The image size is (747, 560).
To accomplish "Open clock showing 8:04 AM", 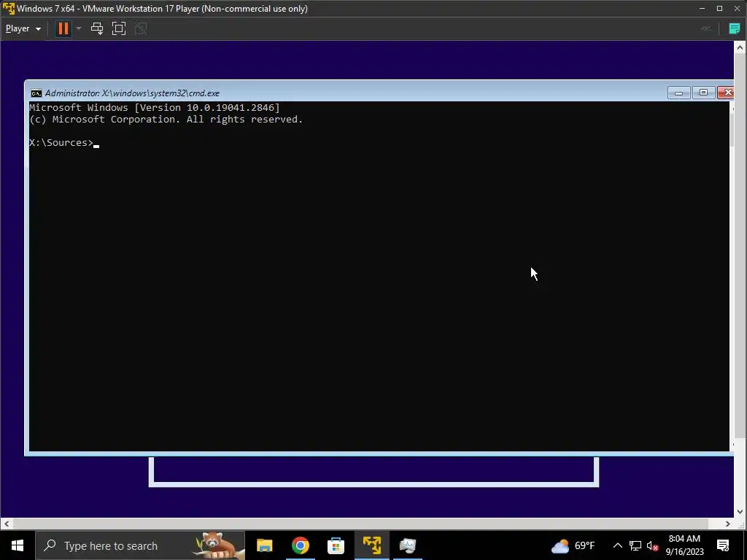I will [x=684, y=545].
